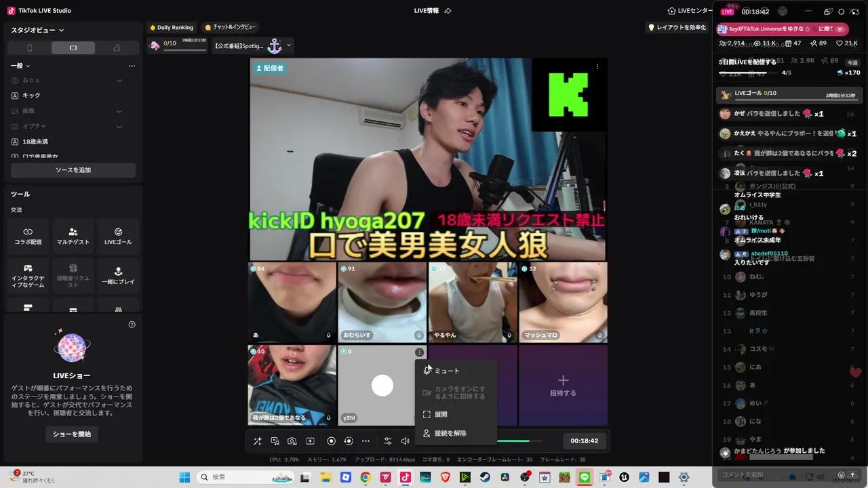Screen dimensions: 868x488
Task: Open the Daily Ranking tab
Action: tap(172, 28)
